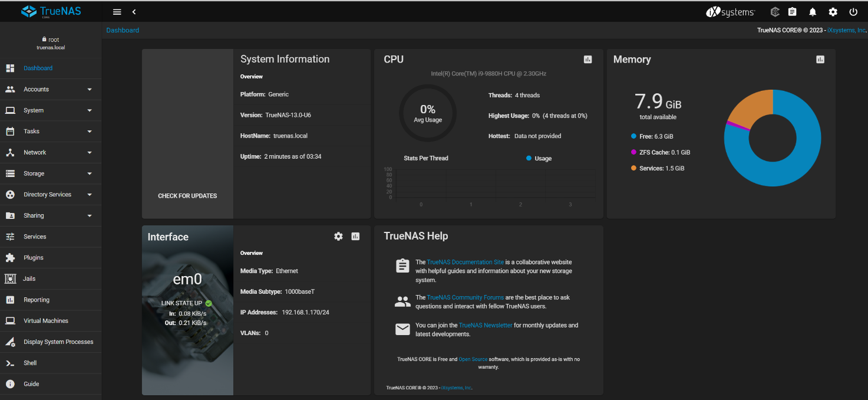868x400 pixels.
Task: Click the root user label
Action: [51, 40]
